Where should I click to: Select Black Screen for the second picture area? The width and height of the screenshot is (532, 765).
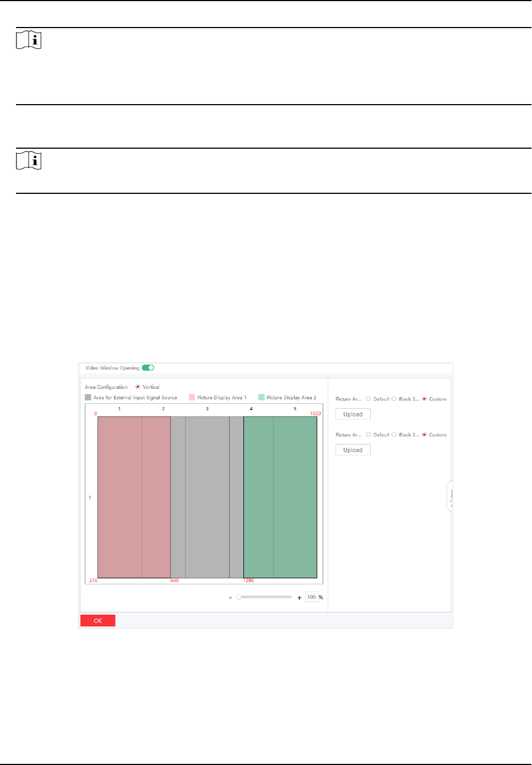394,435
